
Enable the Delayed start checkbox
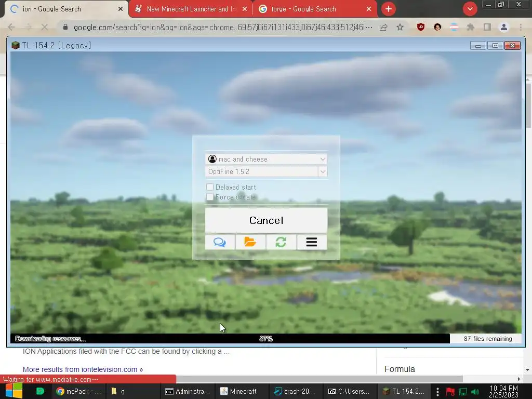tap(210, 187)
